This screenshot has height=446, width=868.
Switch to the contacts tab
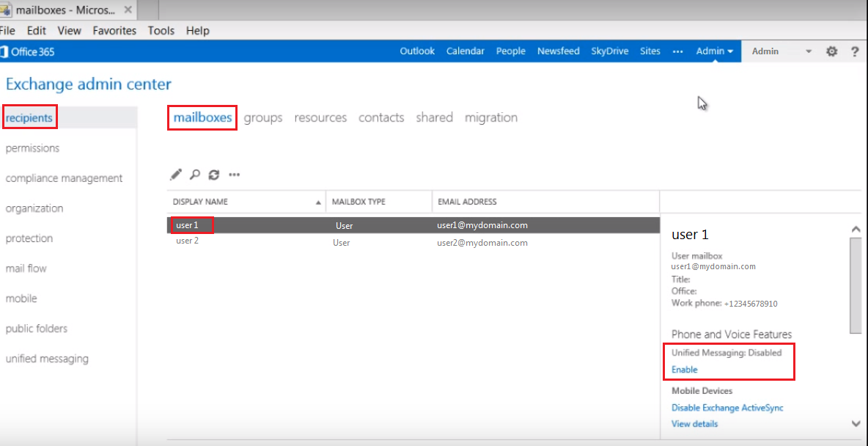click(x=381, y=117)
